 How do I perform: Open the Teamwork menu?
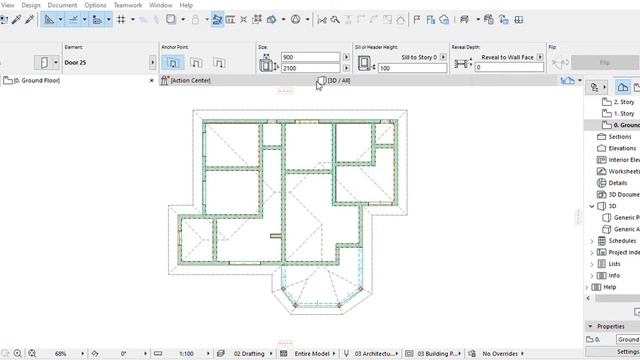(128, 5)
